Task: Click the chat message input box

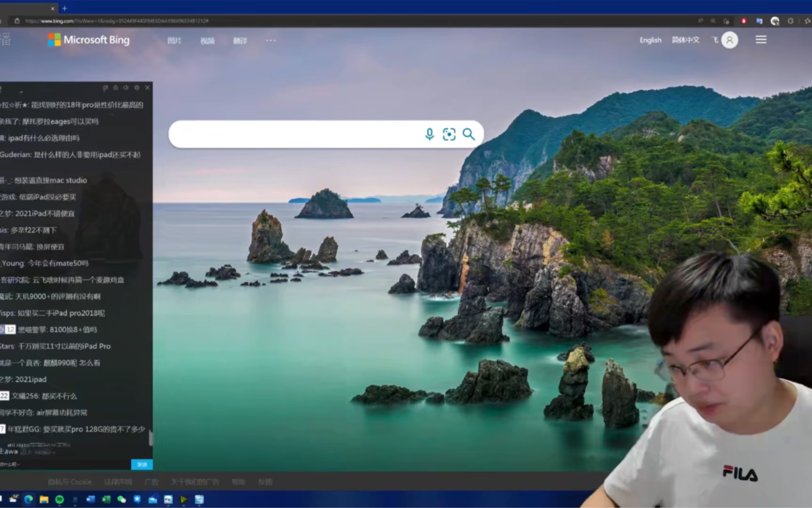Action: click(x=65, y=464)
